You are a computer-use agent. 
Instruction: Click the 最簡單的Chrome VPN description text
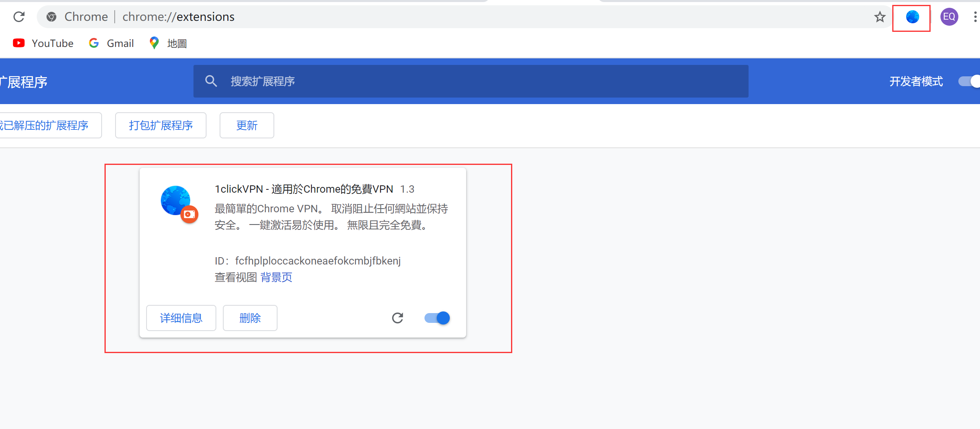coord(331,217)
